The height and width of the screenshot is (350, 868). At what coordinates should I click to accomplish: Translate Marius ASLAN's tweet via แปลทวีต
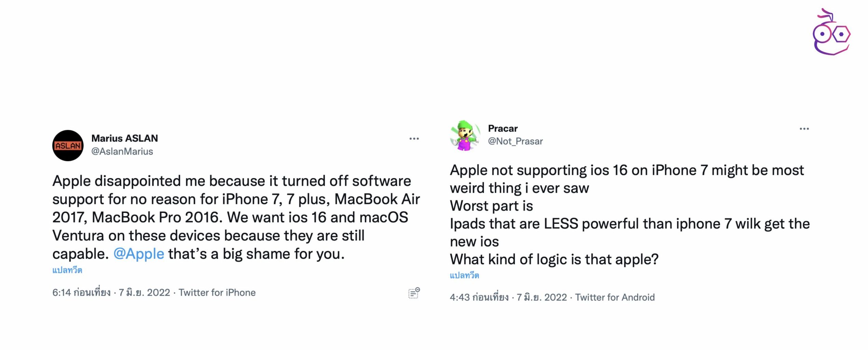coord(67,270)
